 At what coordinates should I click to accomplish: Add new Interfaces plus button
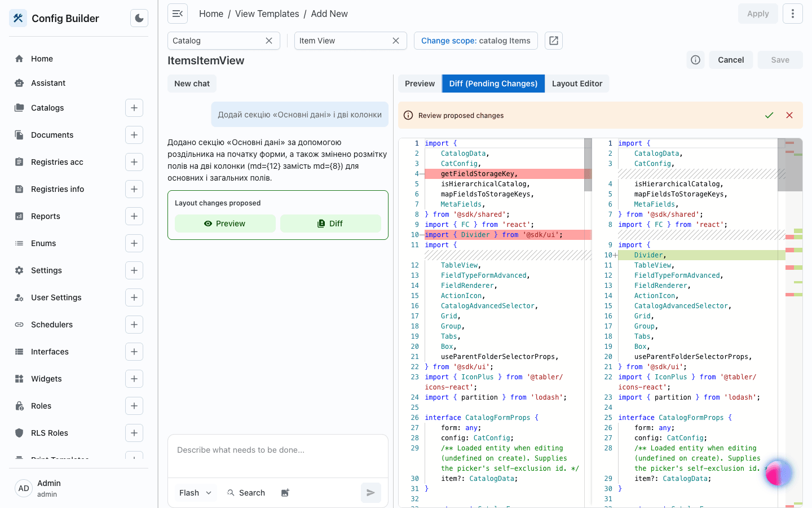pyautogui.click(x=134, y=352)
